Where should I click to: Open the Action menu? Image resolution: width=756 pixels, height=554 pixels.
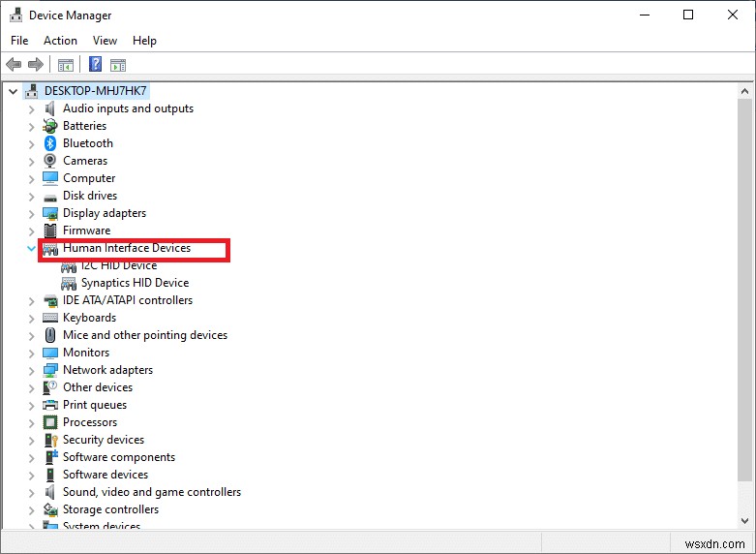[x=60, y=41]
